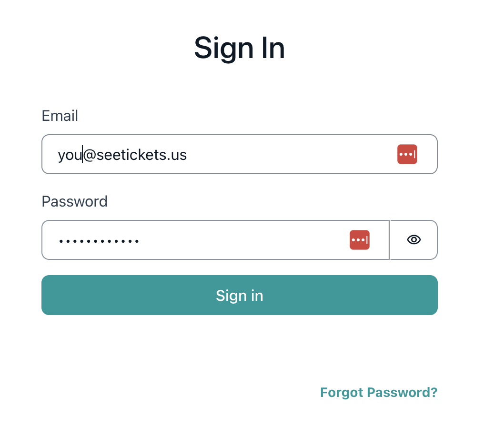Screen dimensions: 504x436
Task: Click the password manager icon in Email field
Action: (x=407, y=154)
